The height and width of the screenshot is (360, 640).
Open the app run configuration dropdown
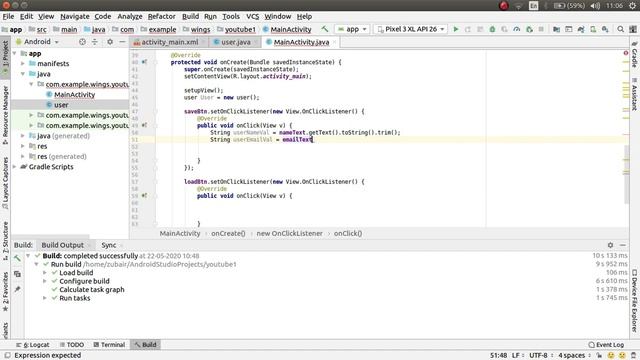click(x=352, y=29)
